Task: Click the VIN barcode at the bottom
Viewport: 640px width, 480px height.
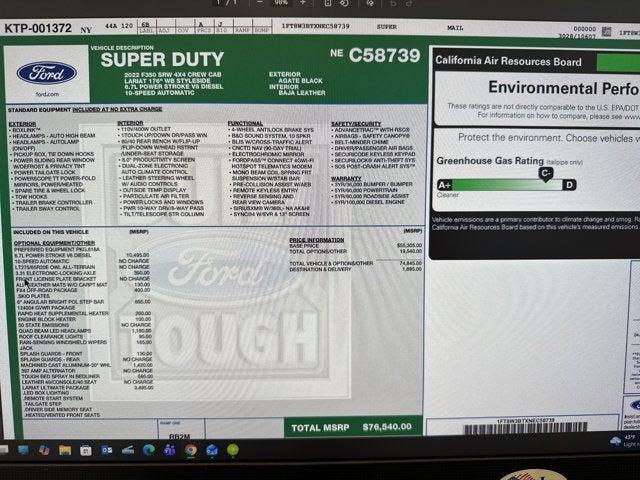Action: [525, 429]
